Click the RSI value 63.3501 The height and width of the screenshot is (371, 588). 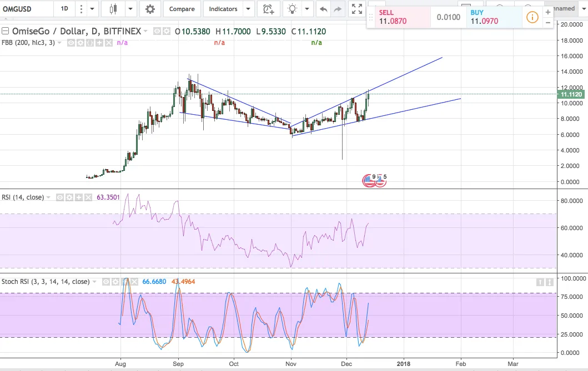(108, 197)
